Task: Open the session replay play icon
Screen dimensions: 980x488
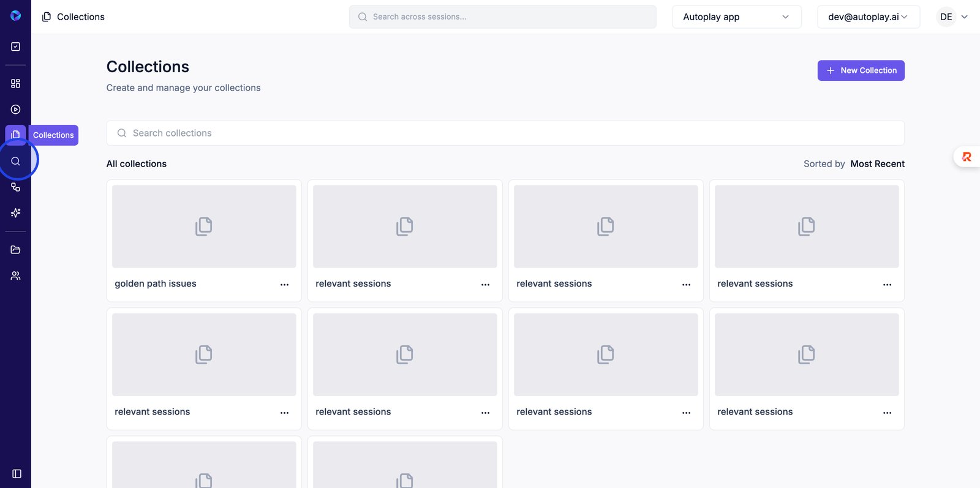Action: pyautogui.click(x=16, y=110)
